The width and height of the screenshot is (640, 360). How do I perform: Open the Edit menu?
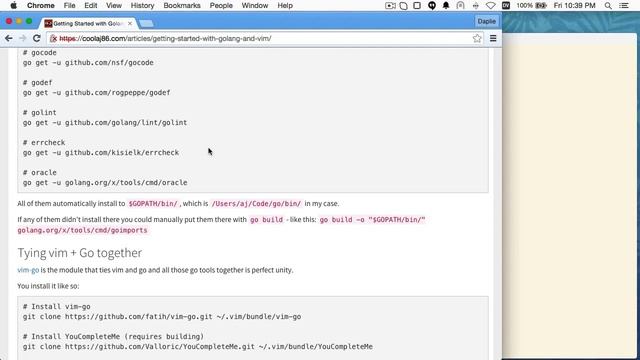point(91,5)
